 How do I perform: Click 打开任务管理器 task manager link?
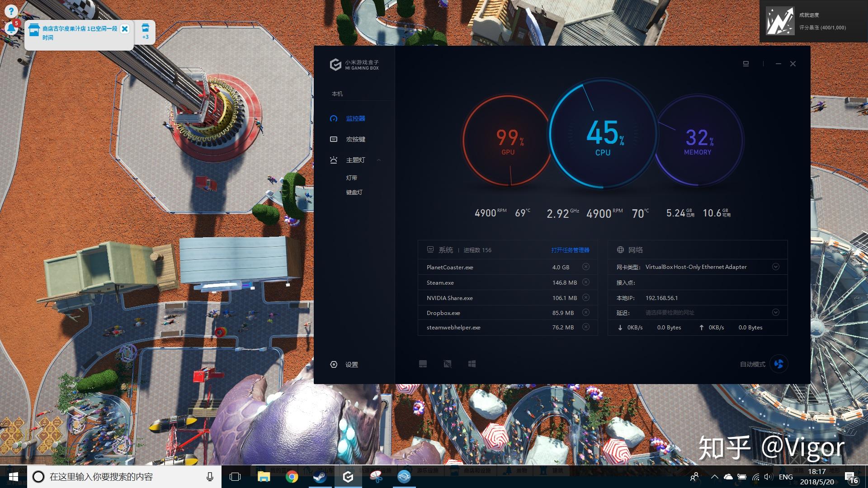(570, 250)
